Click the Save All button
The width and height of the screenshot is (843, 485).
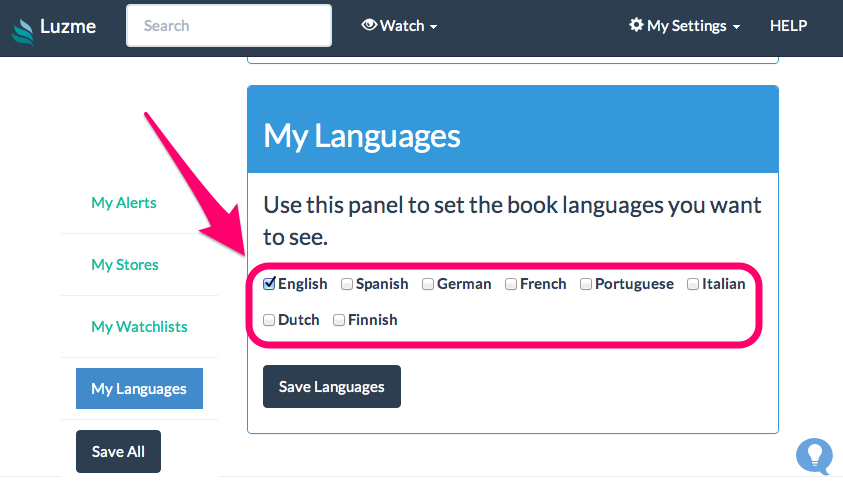click(x=118, y=451)
